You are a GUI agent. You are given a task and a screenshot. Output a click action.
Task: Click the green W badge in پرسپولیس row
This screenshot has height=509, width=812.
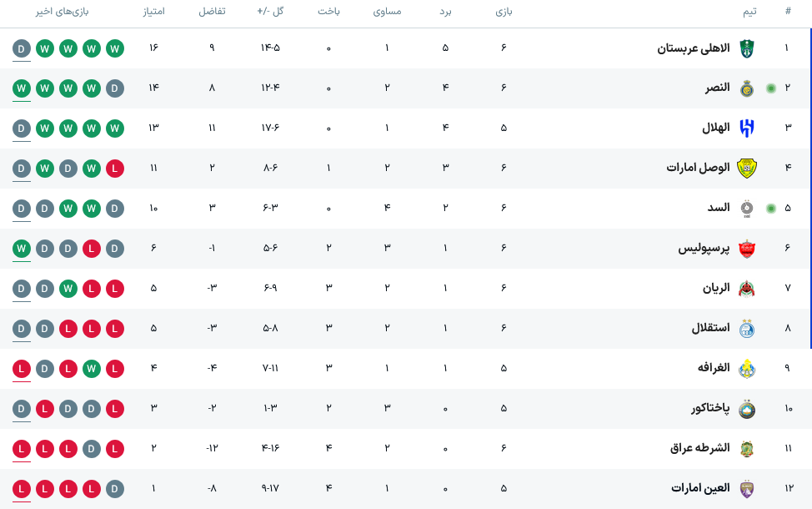pyautogui.click(x=21, y=249)
